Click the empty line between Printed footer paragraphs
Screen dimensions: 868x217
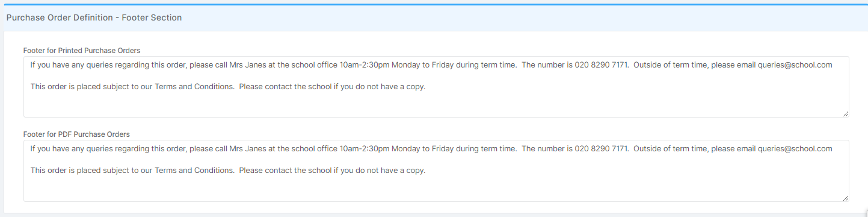436,76
